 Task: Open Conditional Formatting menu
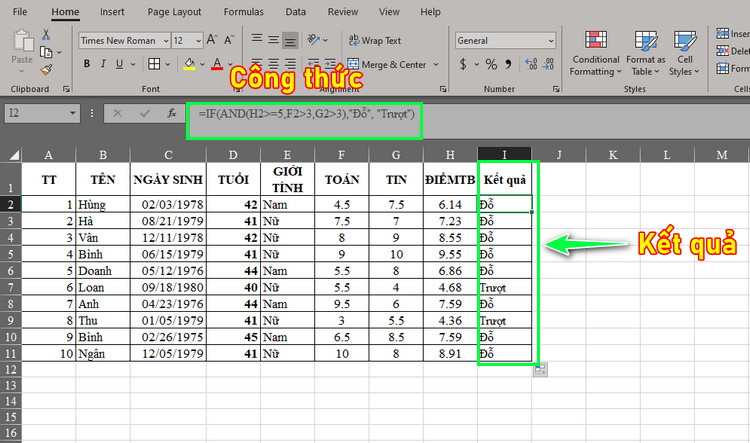(x=596, y=53)
